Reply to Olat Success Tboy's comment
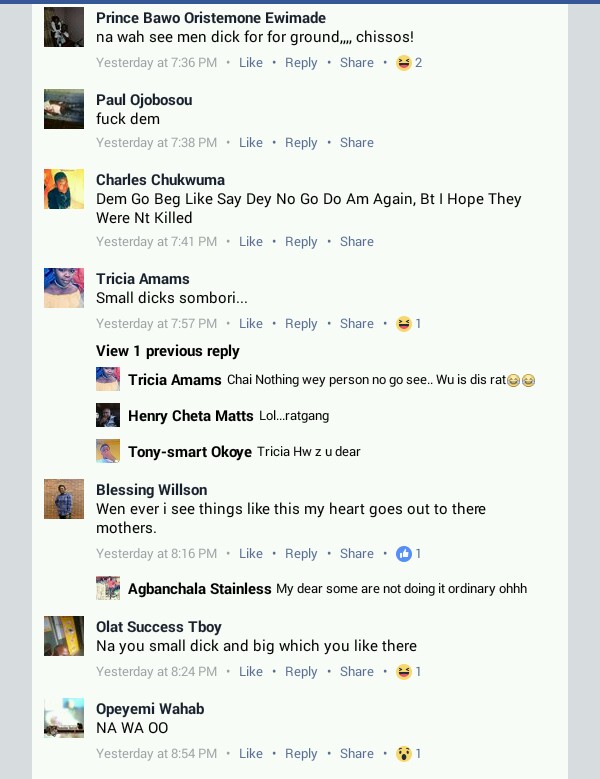The image size is (600, 779). pyautogui.click(x=301, y=672)
